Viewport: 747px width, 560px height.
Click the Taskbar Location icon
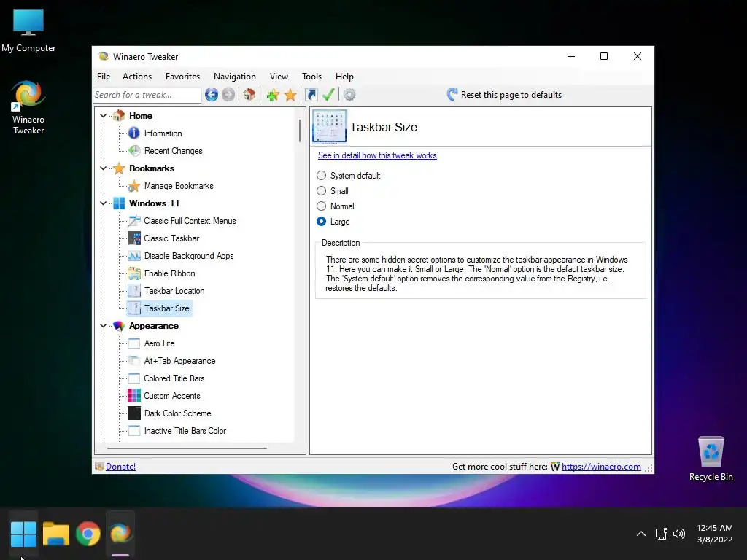tap(134, 291)
